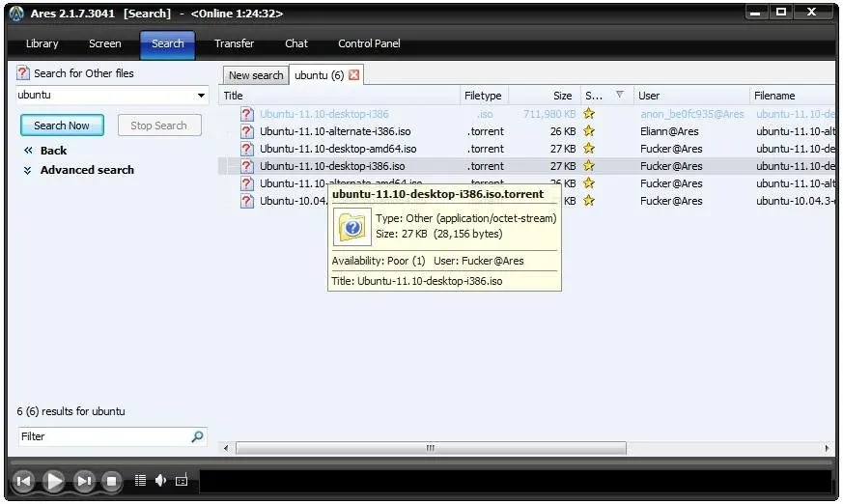Click file icon of highlighted Ubuntu-11.10-desktop-i386.iso torrent row
Viewport: 843px width, 504px height.
[247, 166]
